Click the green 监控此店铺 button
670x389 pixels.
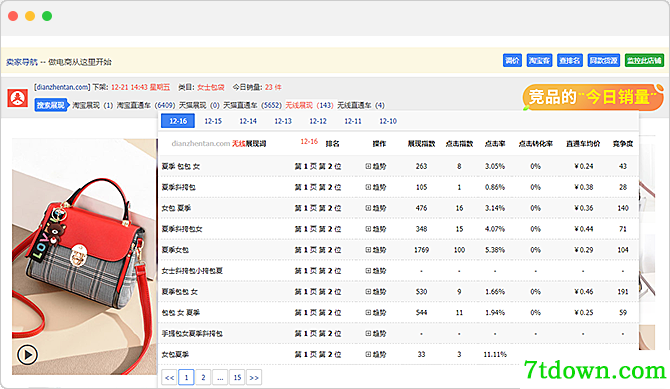pyautogui.click(x=644, y=60)
